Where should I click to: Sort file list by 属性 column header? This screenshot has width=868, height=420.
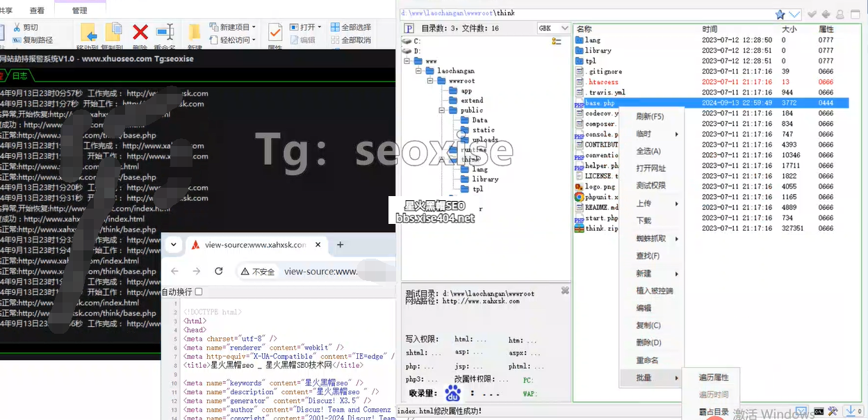click(826, 29)
